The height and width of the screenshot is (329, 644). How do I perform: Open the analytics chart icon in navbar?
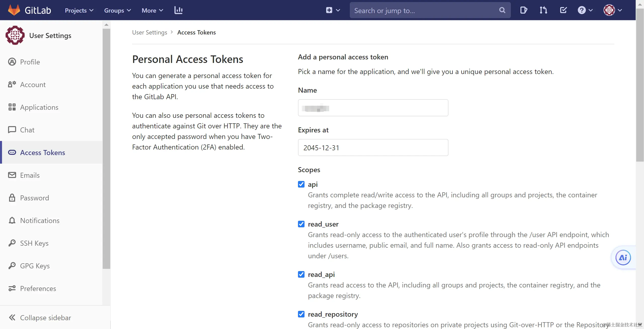pos(178,10)
